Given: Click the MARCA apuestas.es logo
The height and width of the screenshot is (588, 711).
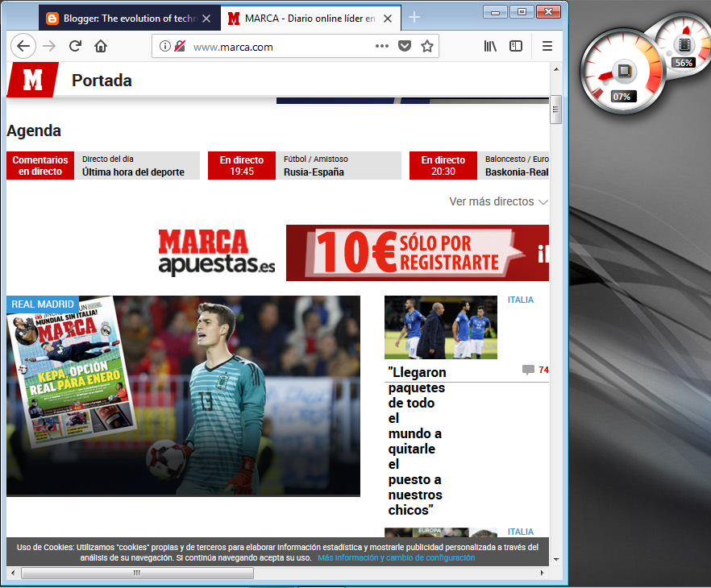Looking at the screenshot, I should 217,253.
